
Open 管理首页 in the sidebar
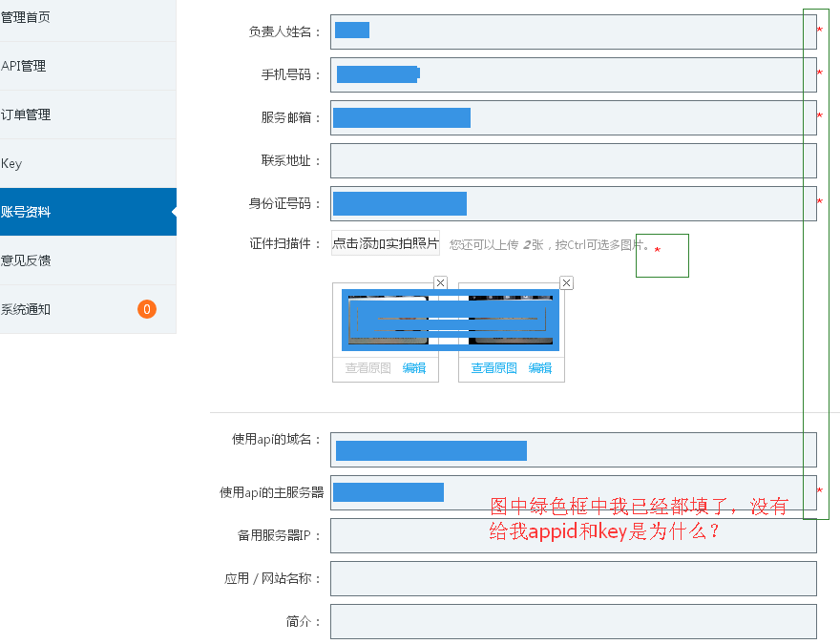pyautogui.click(x=88, y=18)
